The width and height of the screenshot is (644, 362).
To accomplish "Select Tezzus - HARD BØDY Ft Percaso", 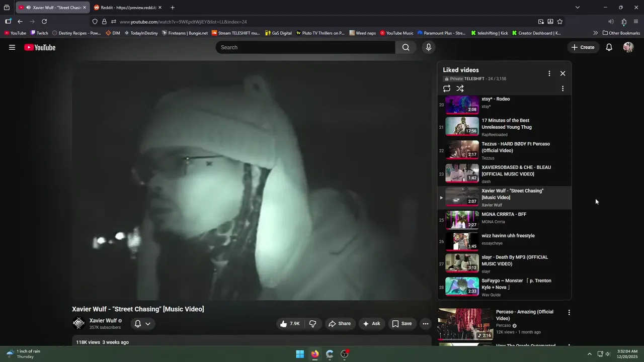I will 504,151.
